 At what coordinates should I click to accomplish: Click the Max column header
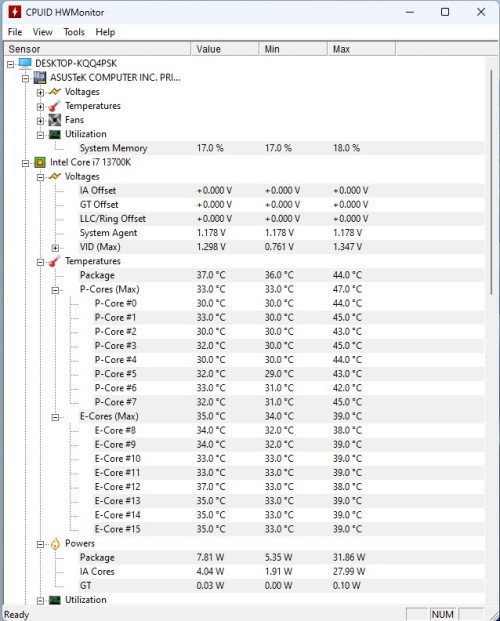click(x=361, y=49)
